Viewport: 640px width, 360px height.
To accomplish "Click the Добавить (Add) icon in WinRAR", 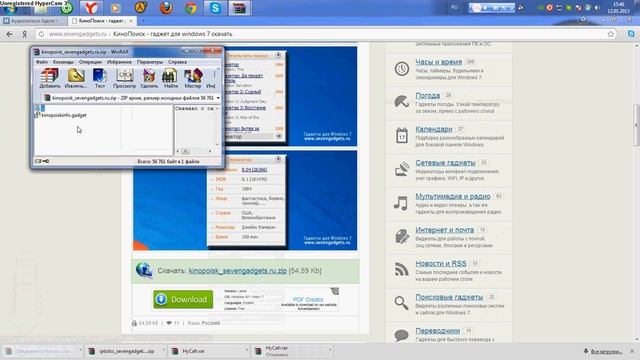I will coord(50,78).
